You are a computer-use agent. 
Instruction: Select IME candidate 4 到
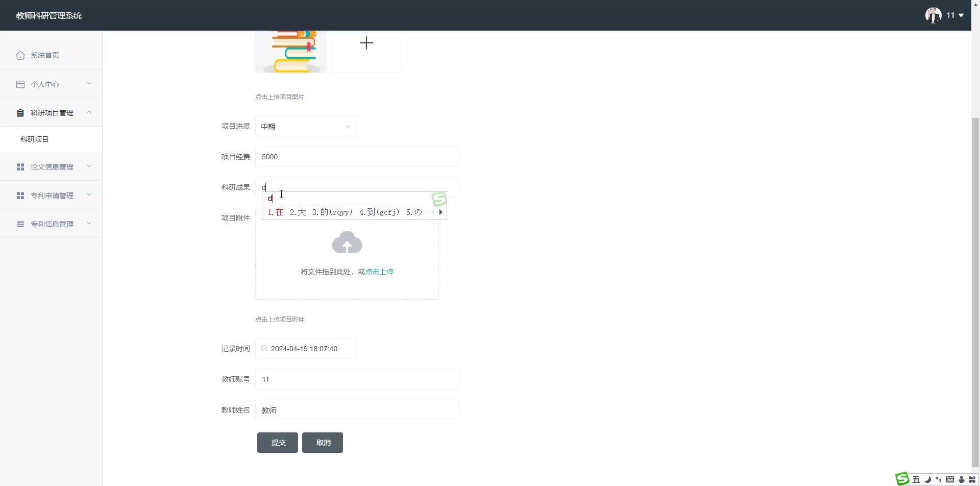[x=379, y=212]
